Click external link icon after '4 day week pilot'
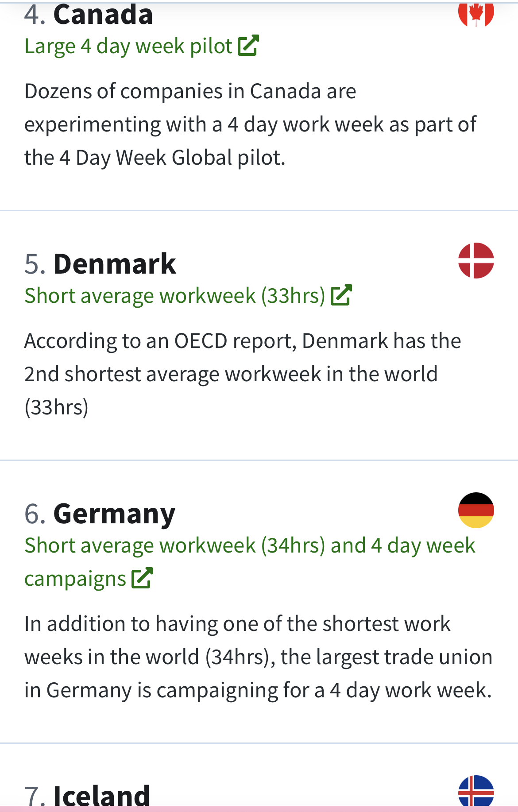This screenshot has width=518, height=812. click(248, 46)
